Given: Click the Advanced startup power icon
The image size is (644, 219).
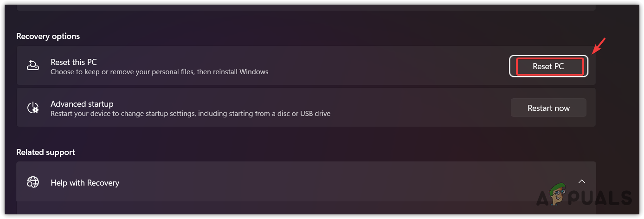Looking at the screenshot, I should click(x=33, y=108).
